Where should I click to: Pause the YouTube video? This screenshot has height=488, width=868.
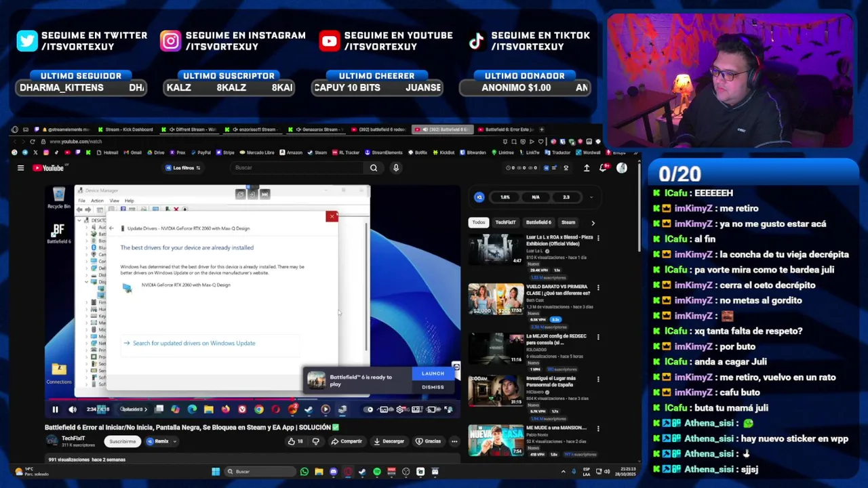(x=56, y=409)
